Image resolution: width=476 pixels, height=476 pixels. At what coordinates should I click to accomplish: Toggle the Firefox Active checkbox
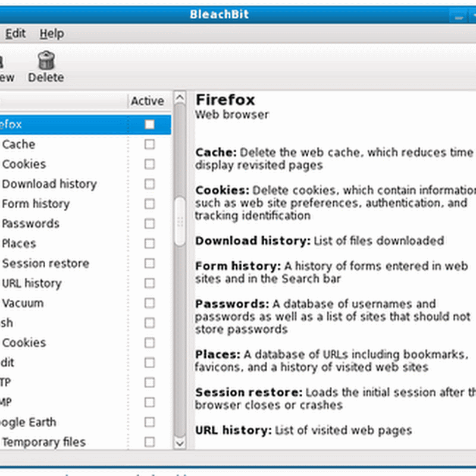149,124
